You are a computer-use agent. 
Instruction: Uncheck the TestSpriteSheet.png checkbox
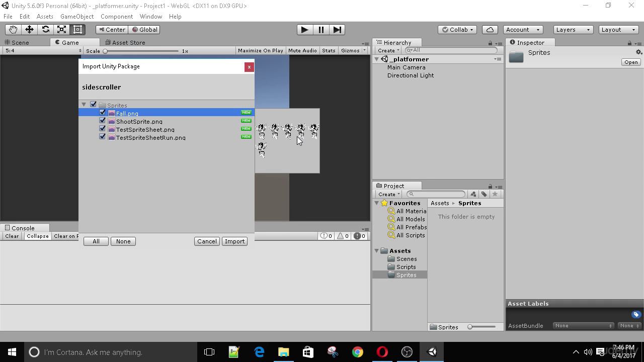(x=103, y=129)
